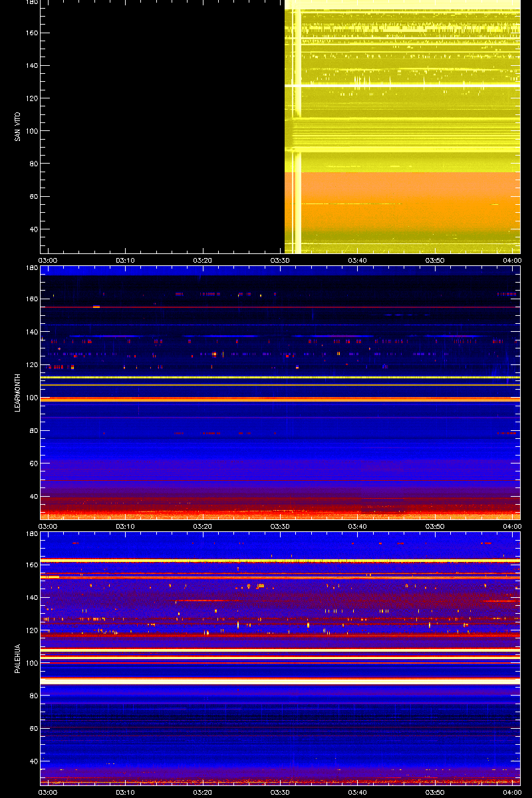
Task: Click the PALEHUA axis label
Action: (x=17, y=658)
